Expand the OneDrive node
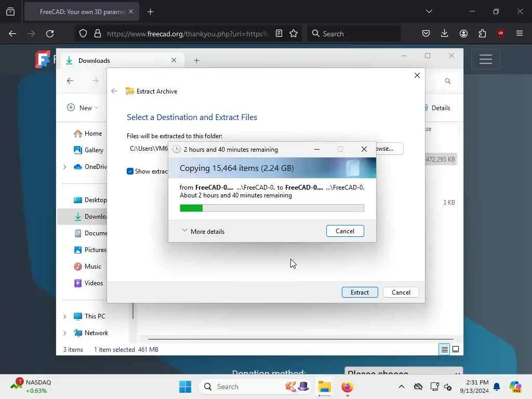 coord(64,167)
